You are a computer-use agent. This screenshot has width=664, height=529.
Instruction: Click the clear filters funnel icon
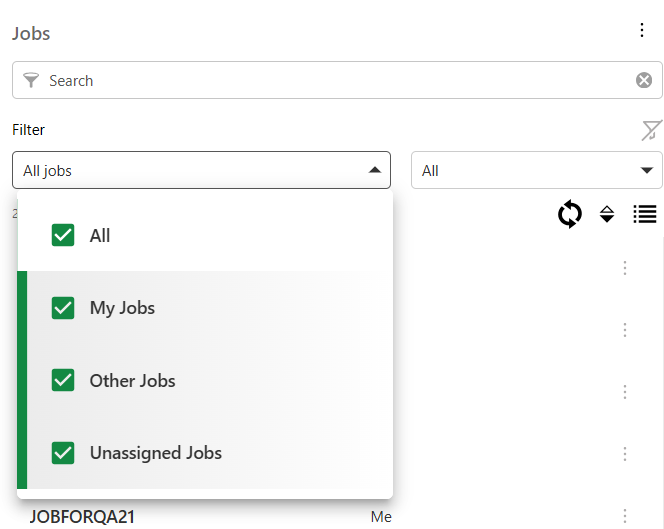click(x=651, y=130)
